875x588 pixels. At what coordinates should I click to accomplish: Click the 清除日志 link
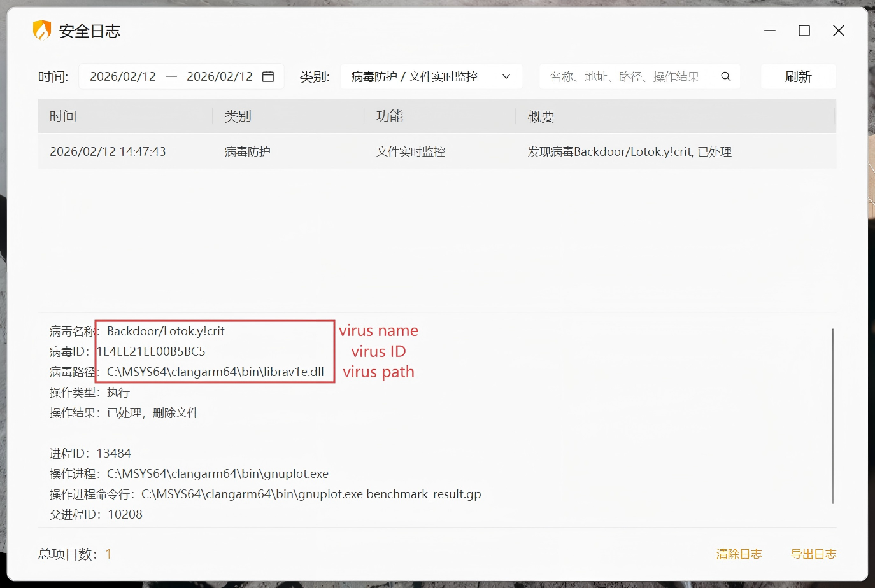tap(739, 554)
